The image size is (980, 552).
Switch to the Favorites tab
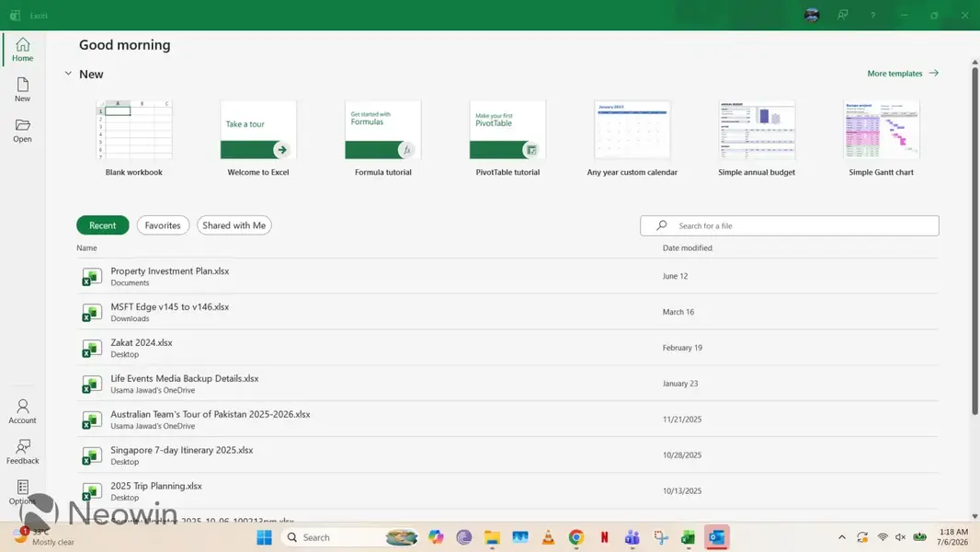[163, 225]
